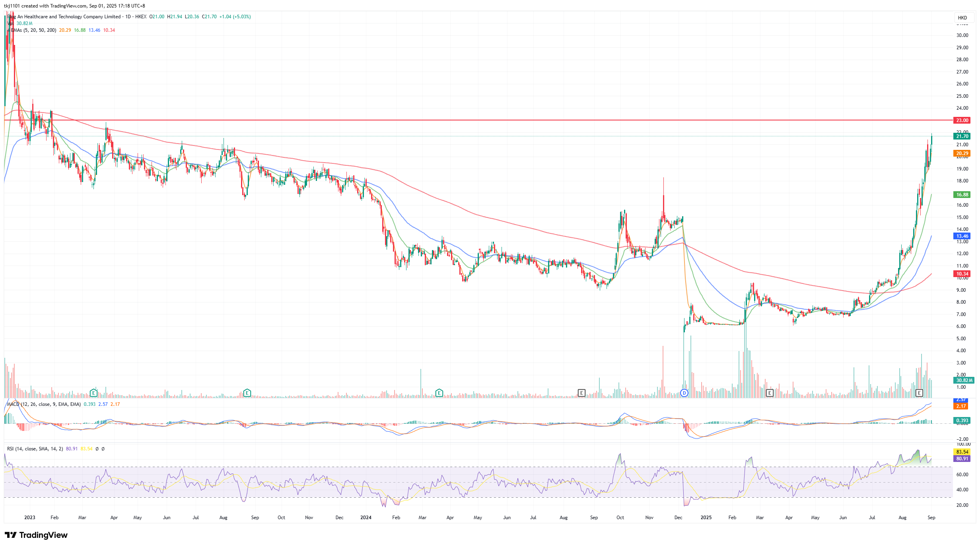980x547 pixels.
Task: Click the earnings marker near August 2025
Action: point(919,393)
